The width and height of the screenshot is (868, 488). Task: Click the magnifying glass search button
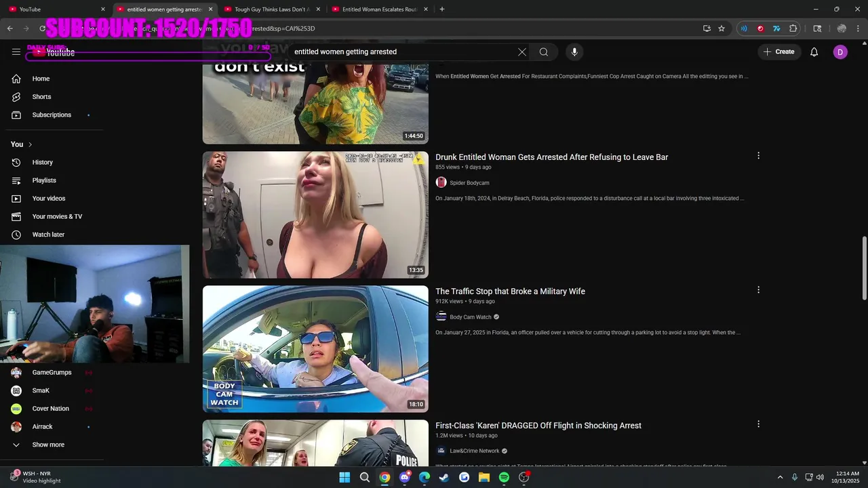coord(544,52)
